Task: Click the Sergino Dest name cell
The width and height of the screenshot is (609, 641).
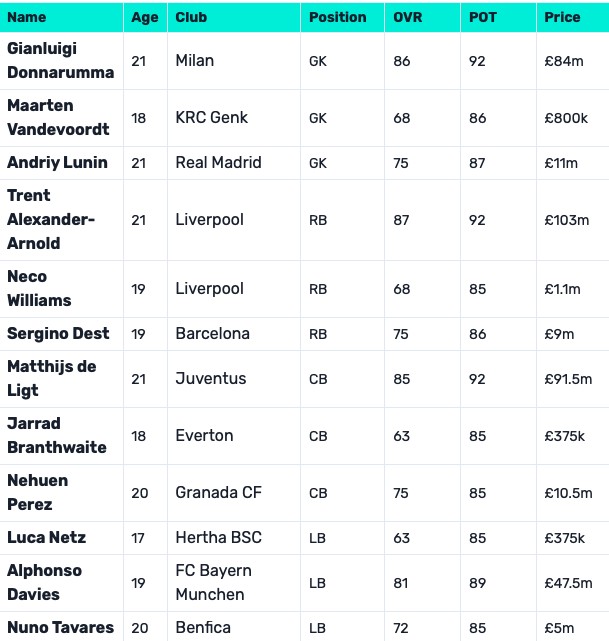Action: pyautogui.click(x=58, y=333)
